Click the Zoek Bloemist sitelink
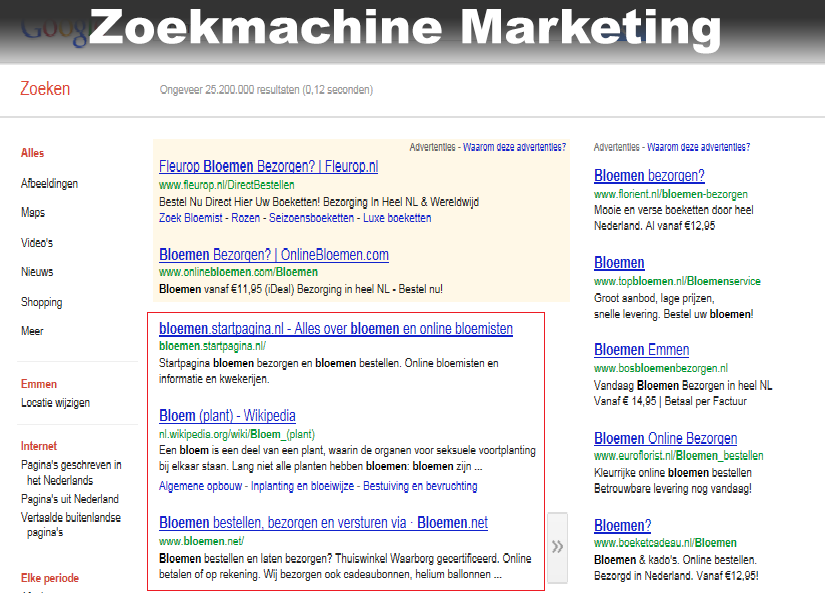This screenshot has width=825, height=593. coord(190,218)
